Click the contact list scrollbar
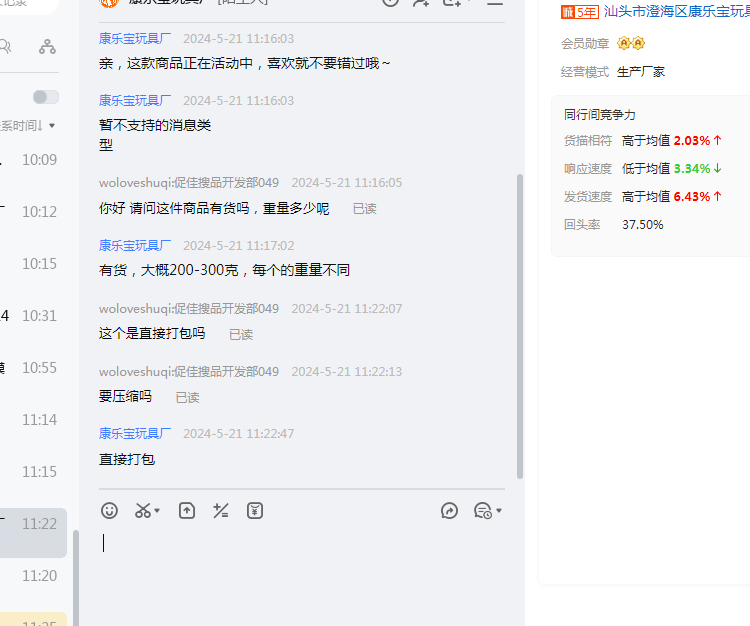750x626 pixels. tap(76, 578)
